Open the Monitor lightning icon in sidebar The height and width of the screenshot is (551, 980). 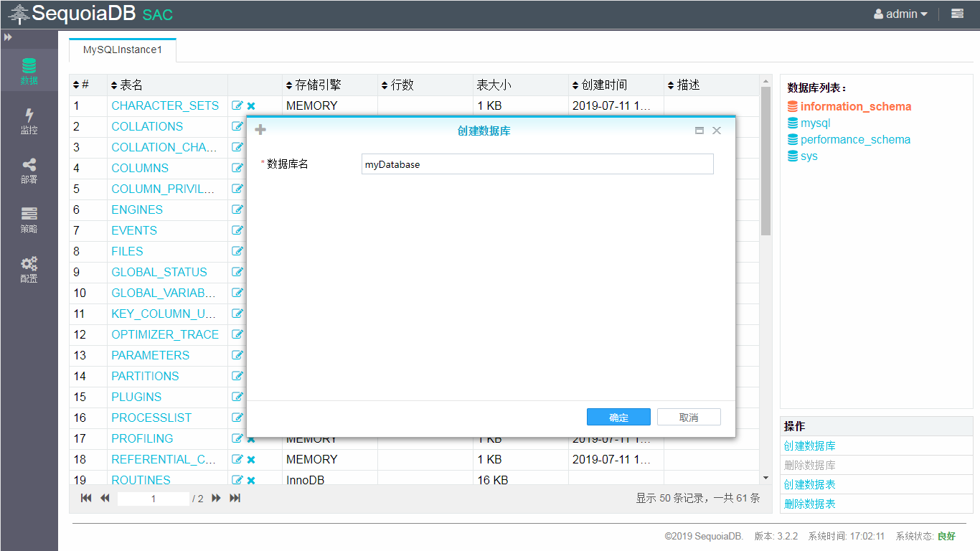click(29, 121)
